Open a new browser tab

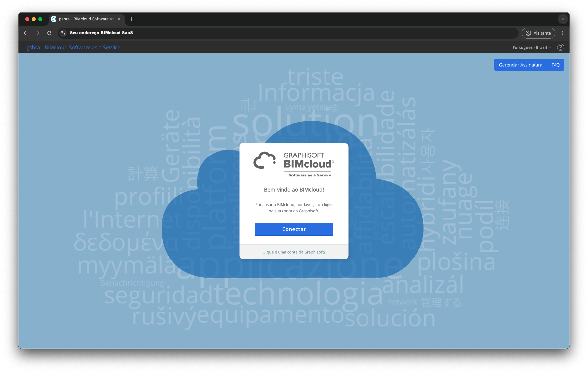(x=131, y=19)
